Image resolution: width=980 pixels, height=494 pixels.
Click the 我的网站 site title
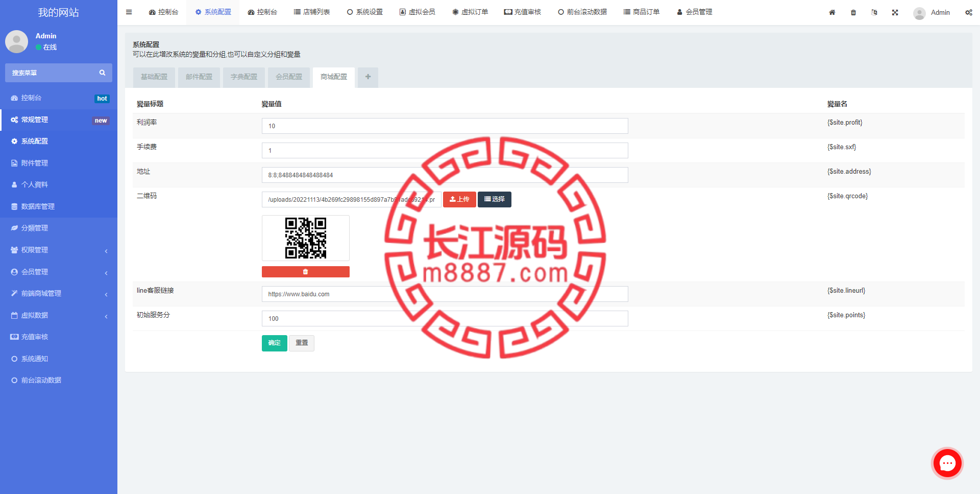click(x=59, y=13)
